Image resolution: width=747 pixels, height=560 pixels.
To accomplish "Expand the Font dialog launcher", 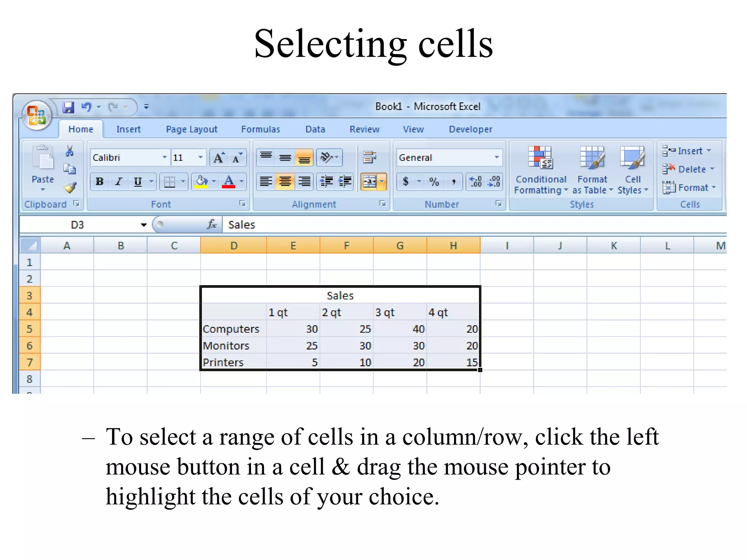I will click(243, 204).
